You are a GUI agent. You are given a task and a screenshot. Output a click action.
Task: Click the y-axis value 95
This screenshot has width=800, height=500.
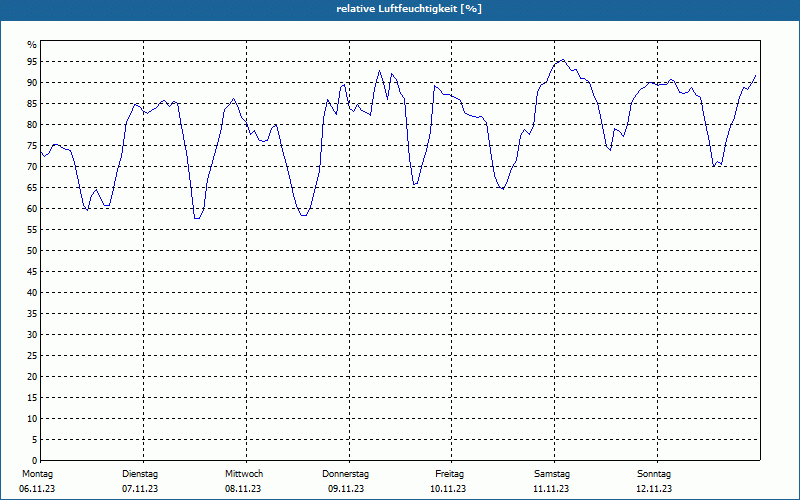point(32,62)
